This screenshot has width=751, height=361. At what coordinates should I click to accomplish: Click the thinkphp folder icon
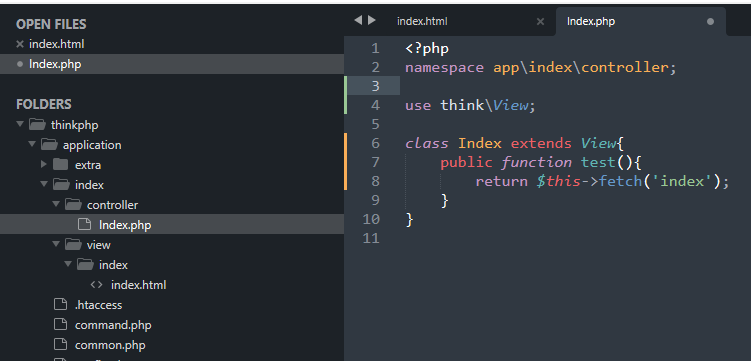coord(37,124)
